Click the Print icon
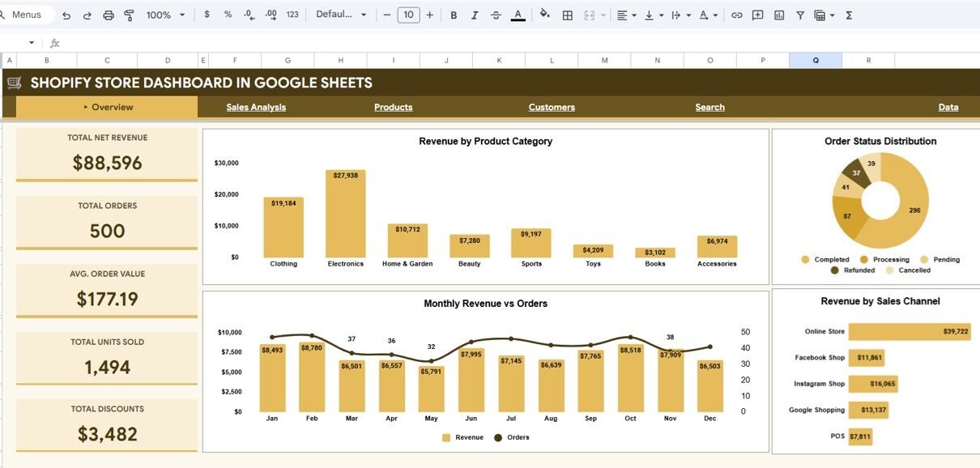 (109, 15)
